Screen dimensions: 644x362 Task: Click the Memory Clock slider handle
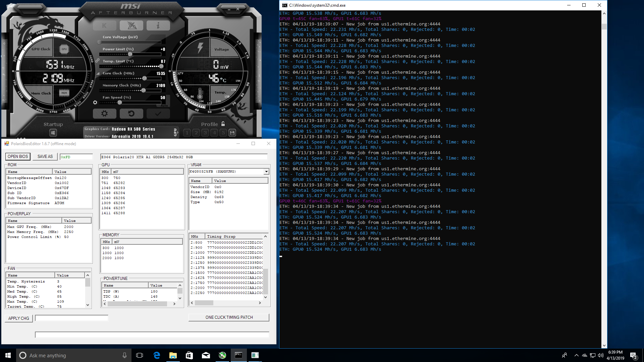pyautogui.click(x=144, y=90)
